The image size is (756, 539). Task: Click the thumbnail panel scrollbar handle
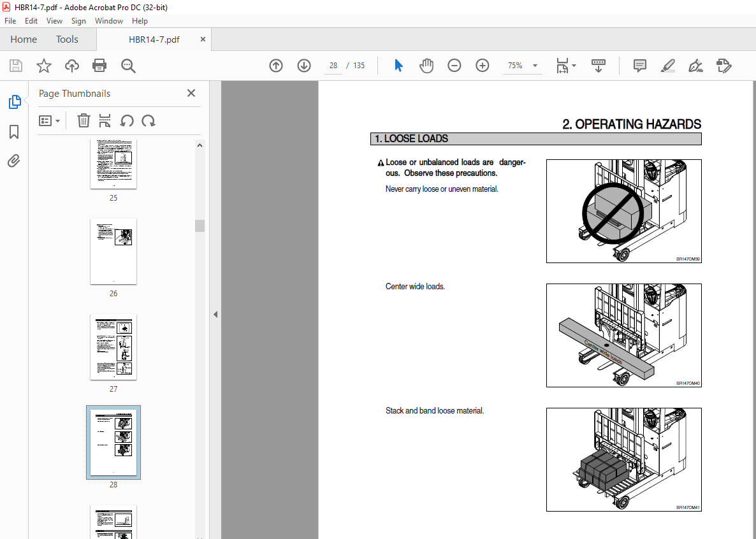pyautogui.click(x=200, y=226)
